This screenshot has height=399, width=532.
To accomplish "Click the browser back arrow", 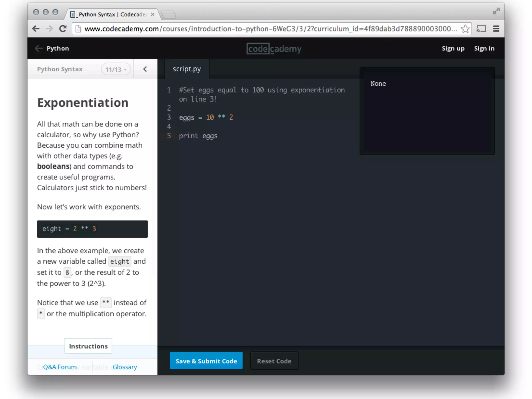I will [36, 29].
